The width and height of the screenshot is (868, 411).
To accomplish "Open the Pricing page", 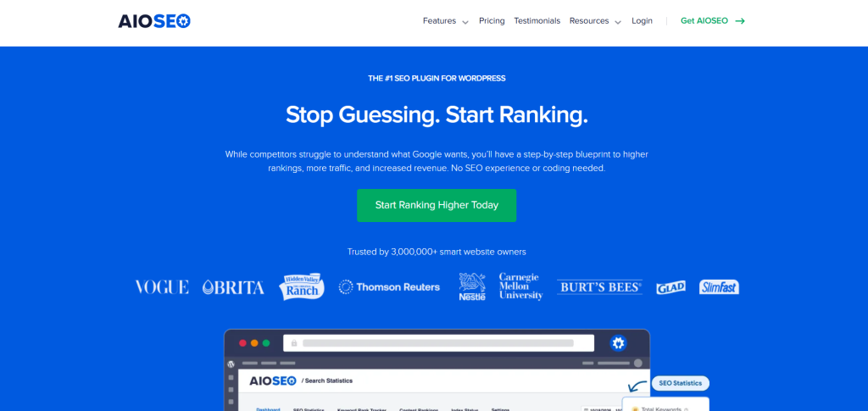I will [x=492, y=21].
